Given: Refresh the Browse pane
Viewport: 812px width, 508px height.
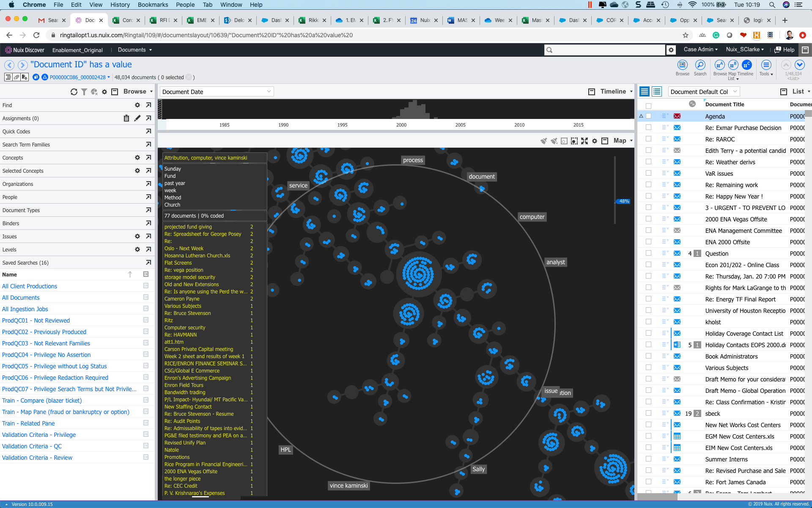Looking at the screenshot, I should click(x=74, y=92).
